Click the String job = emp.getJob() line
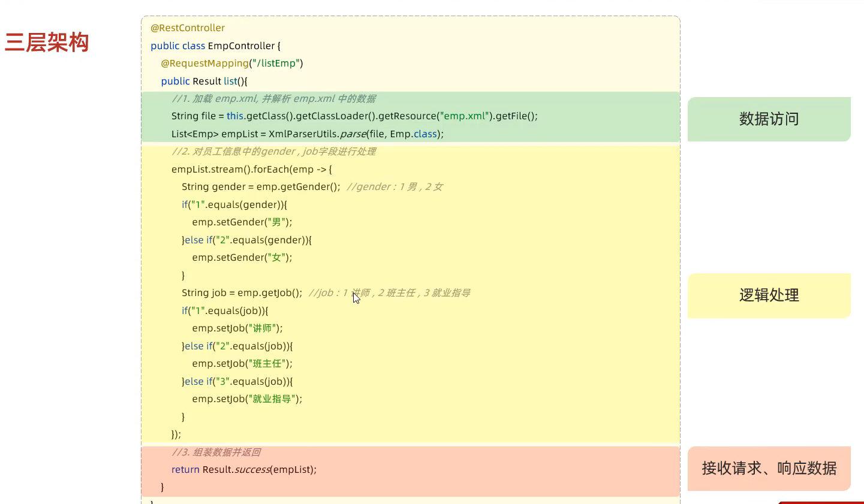Screen dimensions: 864x504 click(x=242, y=293)
